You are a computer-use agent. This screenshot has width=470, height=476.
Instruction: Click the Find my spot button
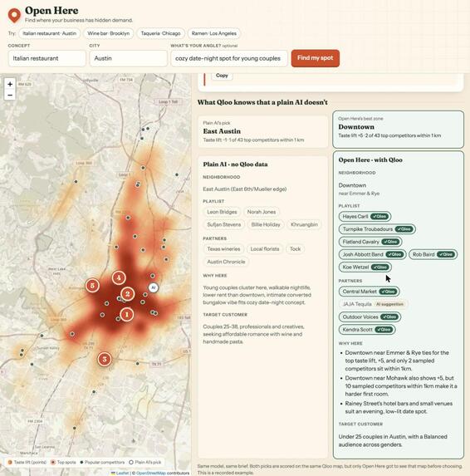[x=316, y=58]
